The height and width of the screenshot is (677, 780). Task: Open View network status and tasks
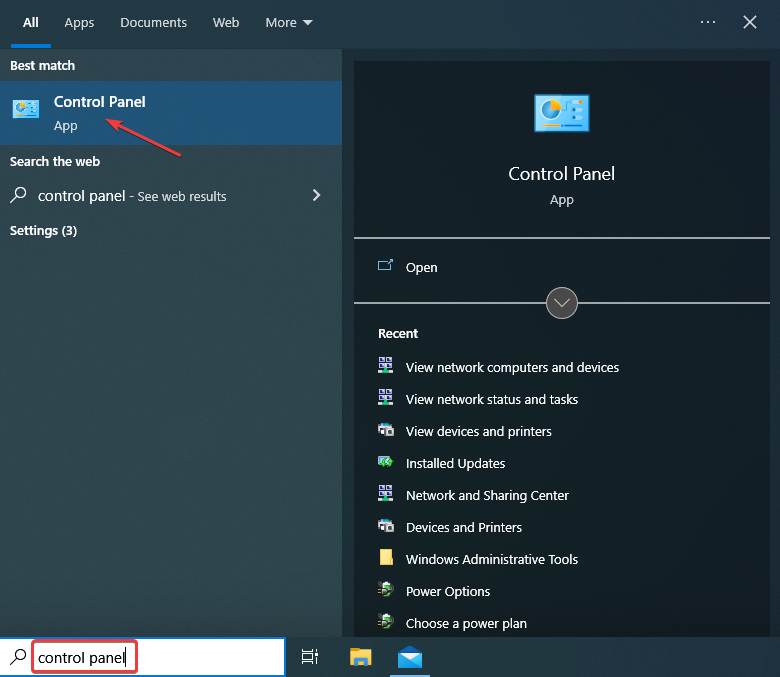(492, 399)
